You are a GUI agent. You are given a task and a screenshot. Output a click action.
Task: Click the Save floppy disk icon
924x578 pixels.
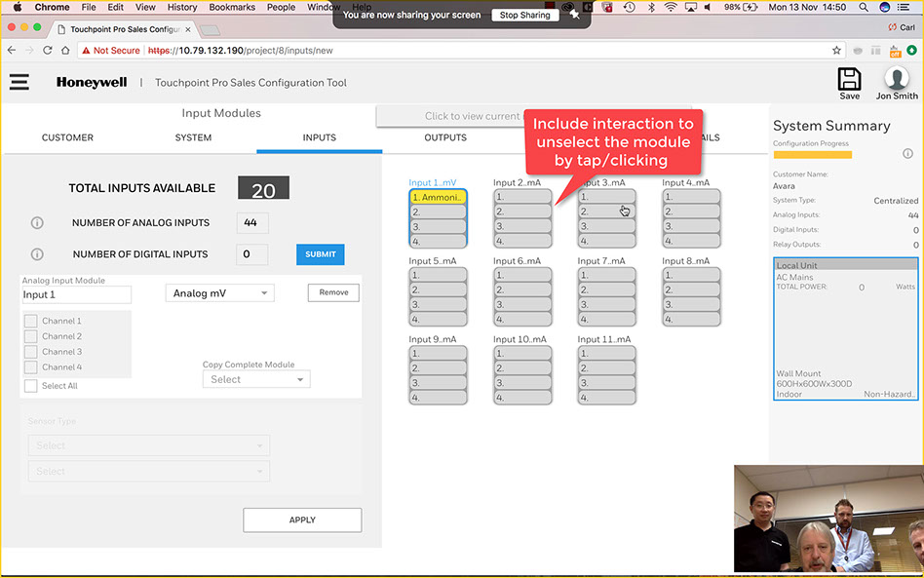click(849, 79)
